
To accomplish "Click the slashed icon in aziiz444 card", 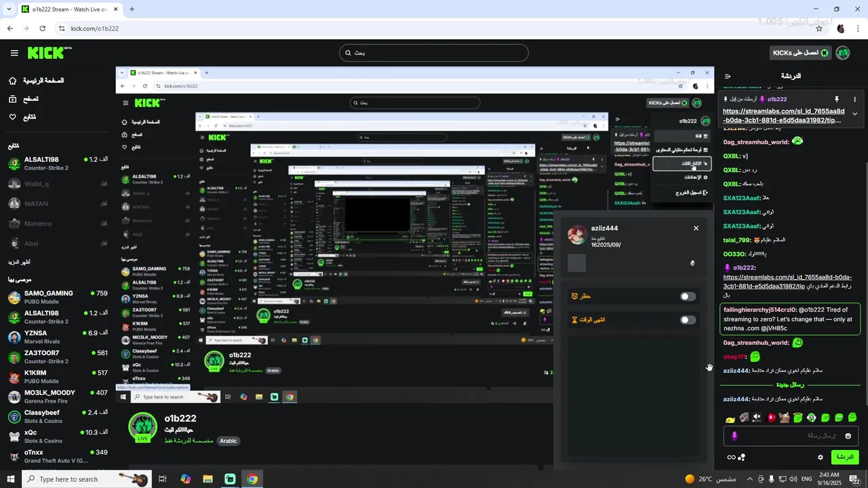I will click(x=692, y=263).
